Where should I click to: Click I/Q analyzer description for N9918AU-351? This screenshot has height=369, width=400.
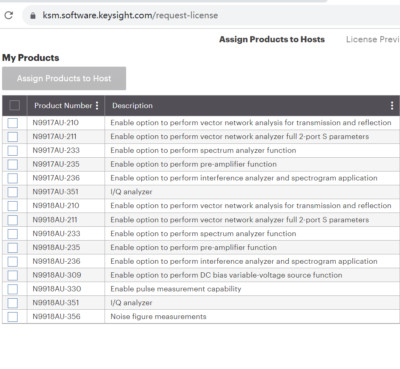pos(131,303)
